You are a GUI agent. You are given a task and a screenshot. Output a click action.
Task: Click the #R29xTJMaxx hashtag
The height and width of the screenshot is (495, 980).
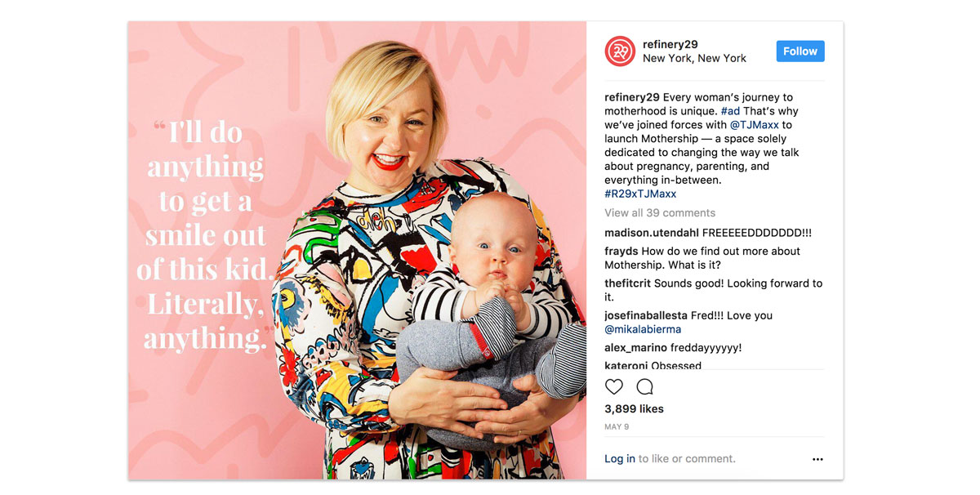coord(640,194)
